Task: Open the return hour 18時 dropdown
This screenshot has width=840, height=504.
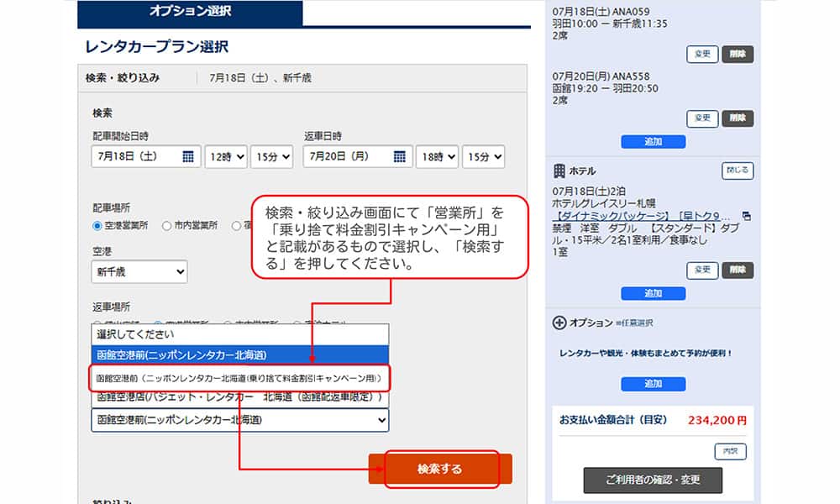Action: click(x=437, y=156)
